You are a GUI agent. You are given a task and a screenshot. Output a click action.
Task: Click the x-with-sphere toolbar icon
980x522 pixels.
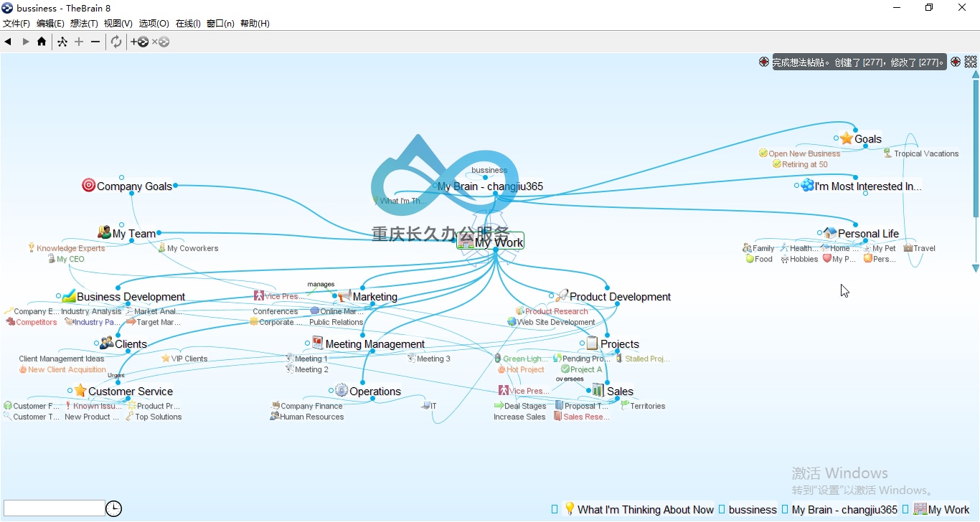[x=161, y=42]
